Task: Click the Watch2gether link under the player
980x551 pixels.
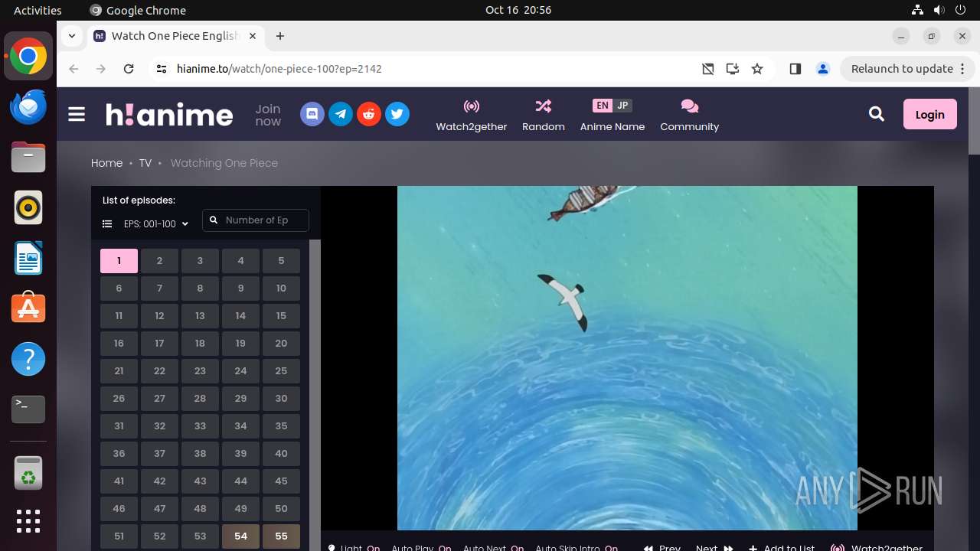Action: click(x=877, y=547)
